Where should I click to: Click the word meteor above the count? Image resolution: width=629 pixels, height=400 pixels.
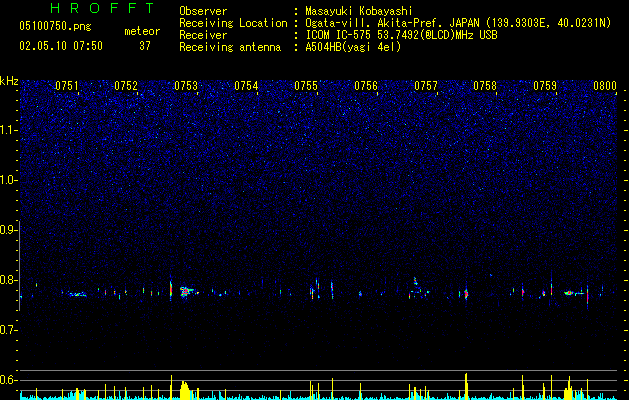[x=142, y=31]
